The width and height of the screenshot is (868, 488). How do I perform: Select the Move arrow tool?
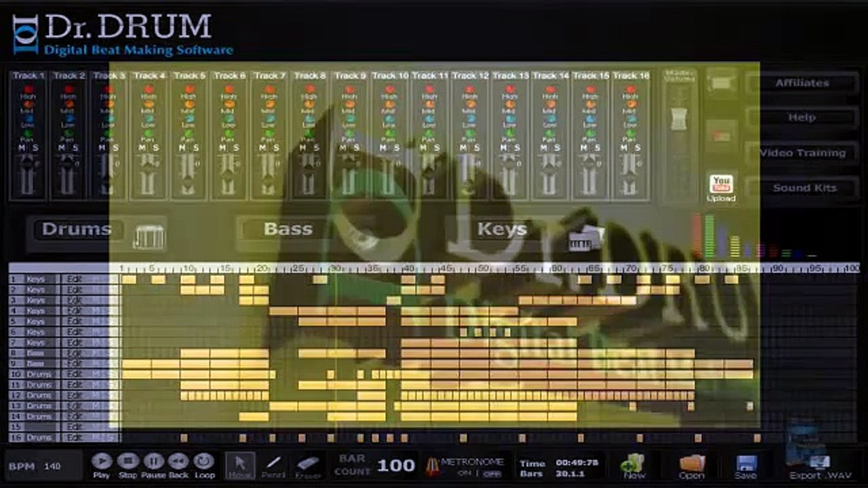[239, 465]
